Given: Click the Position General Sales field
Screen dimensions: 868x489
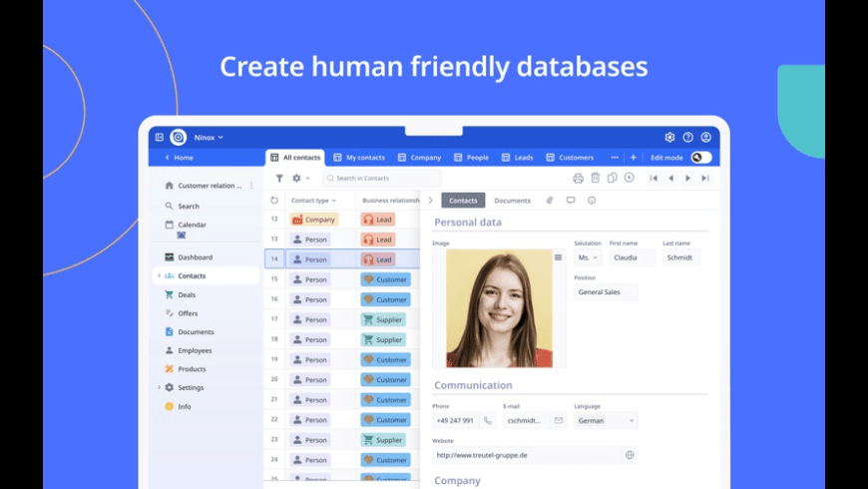Looking at the screenshot, I should click(x=606, y=292).
